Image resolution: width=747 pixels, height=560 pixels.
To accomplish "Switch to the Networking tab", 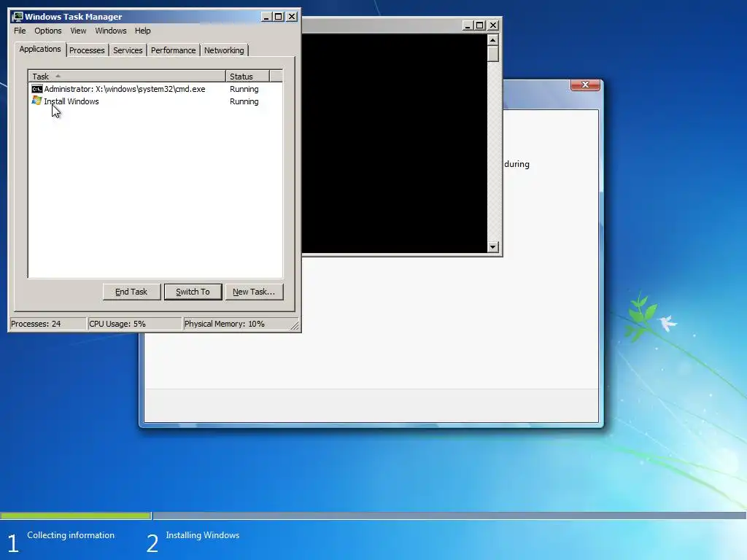I will point(224,50).
